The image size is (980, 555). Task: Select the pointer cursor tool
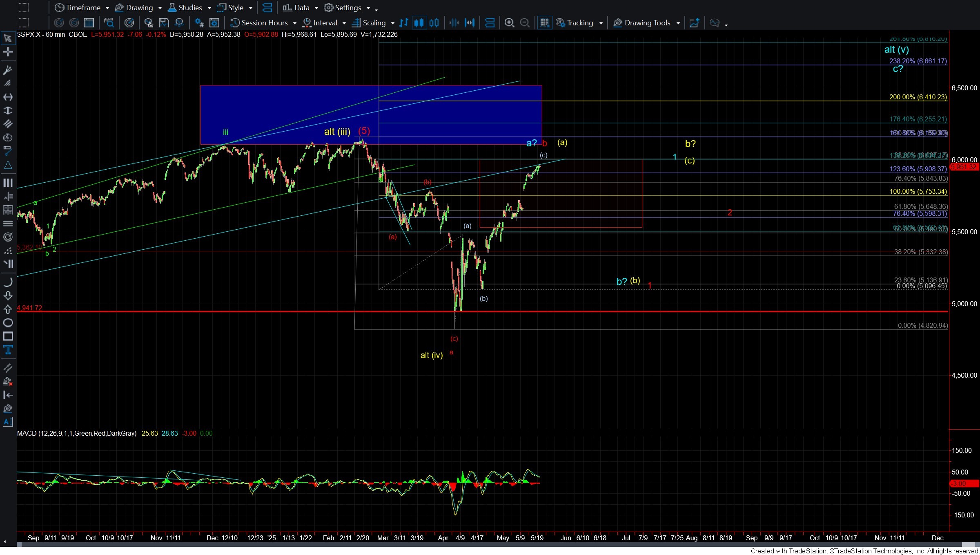[x=8, y=38]
